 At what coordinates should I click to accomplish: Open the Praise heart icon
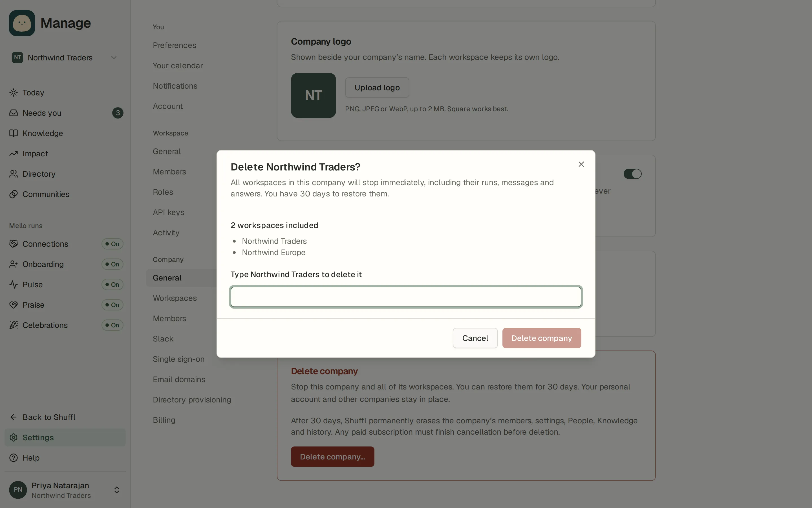[x=14, y=305]
